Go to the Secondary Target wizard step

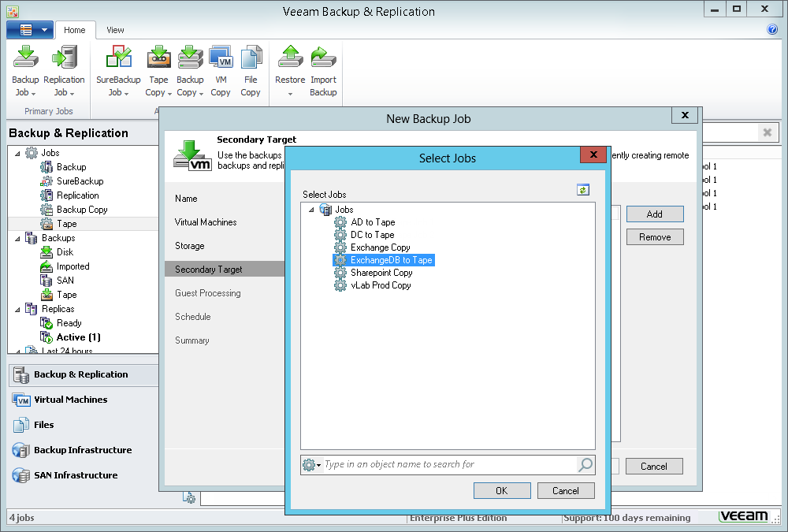(x=225, y=269)
